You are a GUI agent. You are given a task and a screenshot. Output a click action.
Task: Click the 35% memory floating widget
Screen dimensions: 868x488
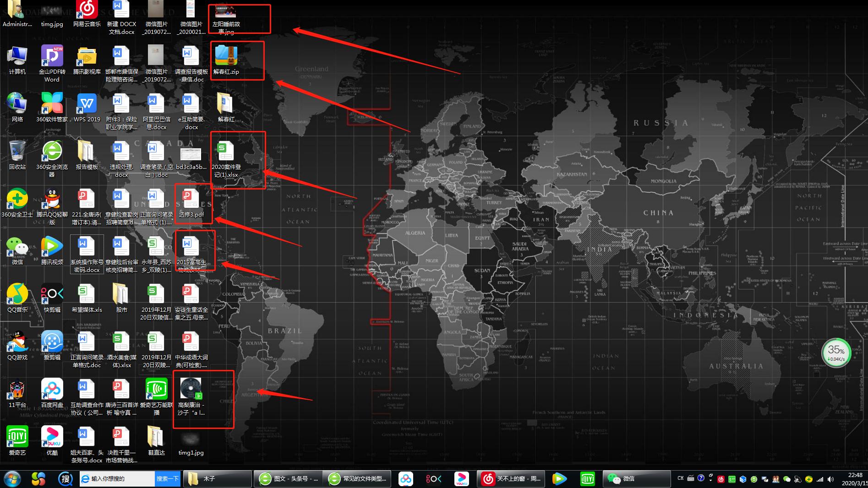click(836, 353)
